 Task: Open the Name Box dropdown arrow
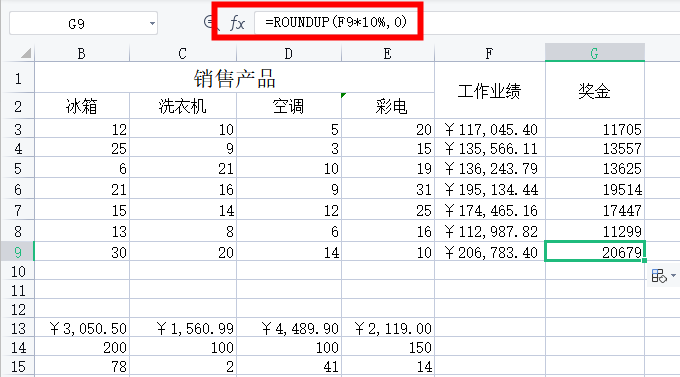coord(152,23)
